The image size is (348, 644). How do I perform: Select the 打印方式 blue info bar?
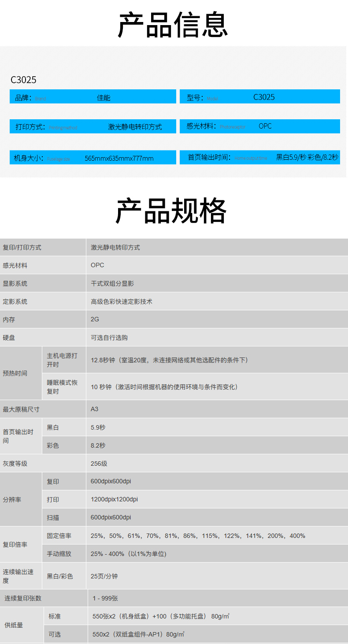coord(93,127)
